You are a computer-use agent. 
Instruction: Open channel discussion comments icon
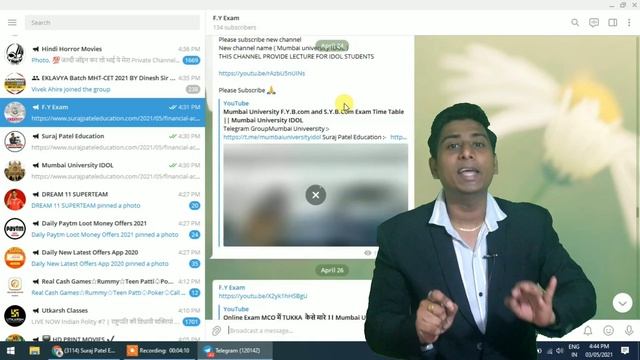[594, 22]
